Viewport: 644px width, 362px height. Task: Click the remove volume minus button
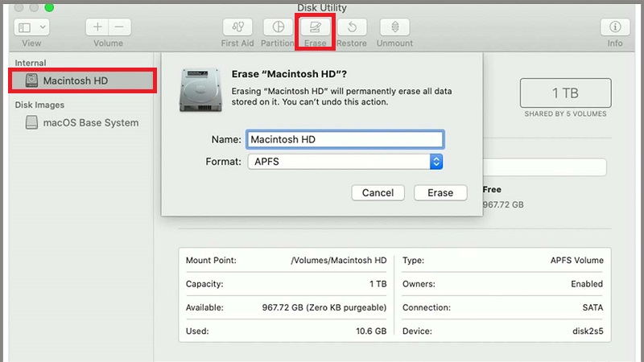(x=119, y=27)
